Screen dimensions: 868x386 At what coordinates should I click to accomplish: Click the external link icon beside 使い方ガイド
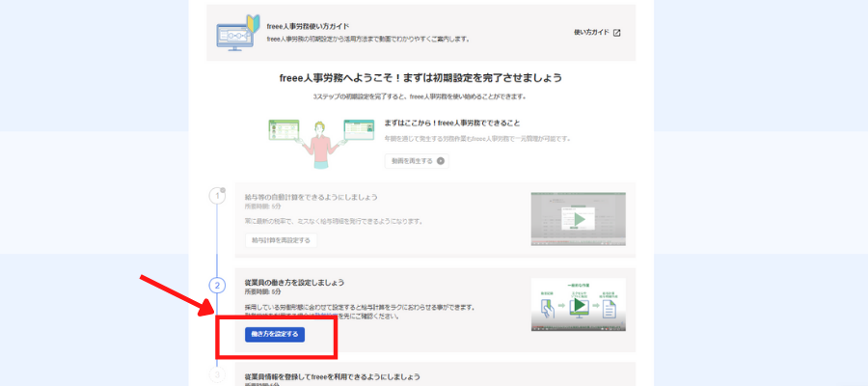(617, 33)
